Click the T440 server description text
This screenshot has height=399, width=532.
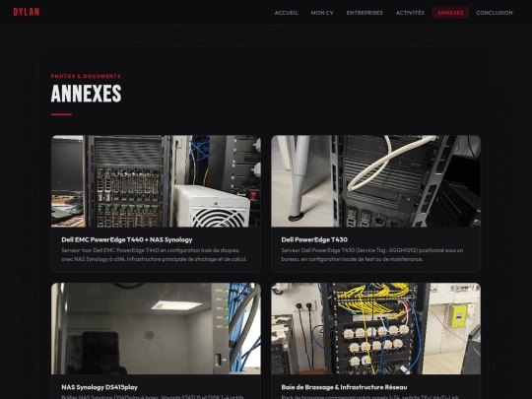154,255
